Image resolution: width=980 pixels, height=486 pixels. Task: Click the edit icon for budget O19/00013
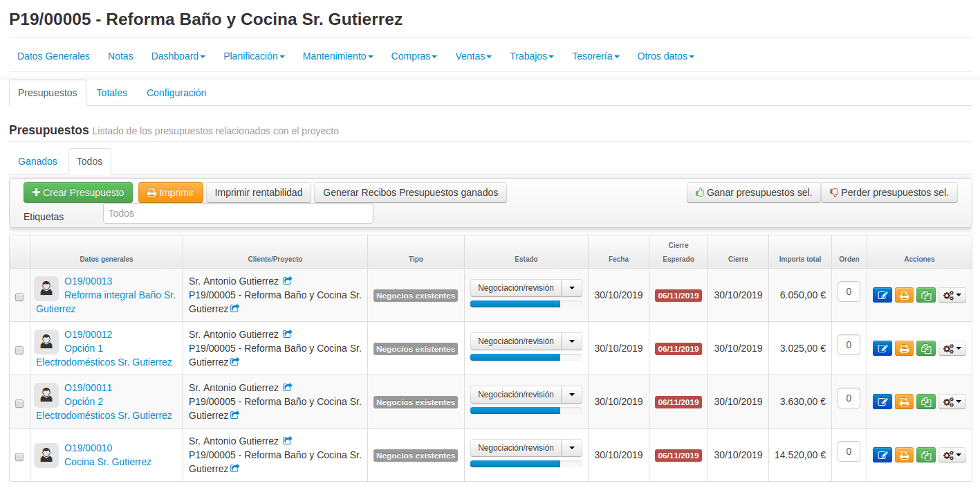click(x=882, y=295)
